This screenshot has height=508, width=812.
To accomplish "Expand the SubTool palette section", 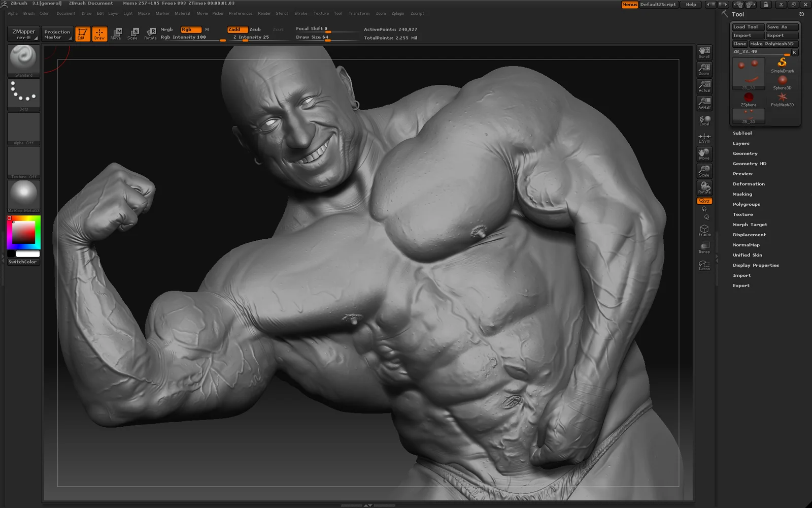I will click(742, 133).
